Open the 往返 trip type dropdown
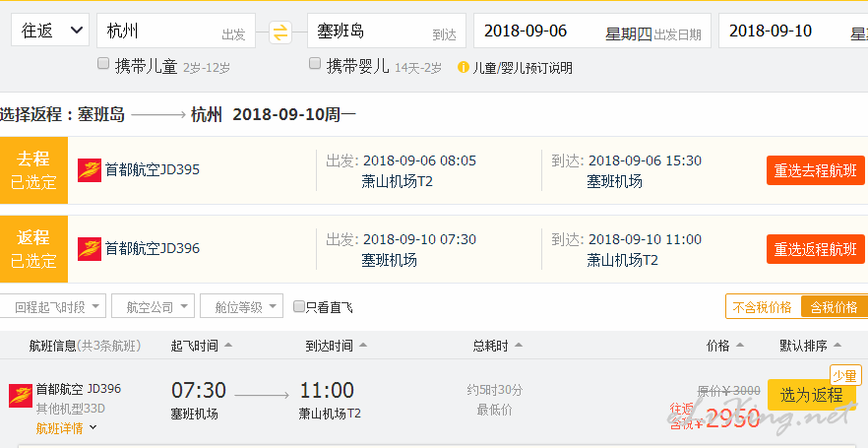The image size is (868, 448). click(50, 30)
